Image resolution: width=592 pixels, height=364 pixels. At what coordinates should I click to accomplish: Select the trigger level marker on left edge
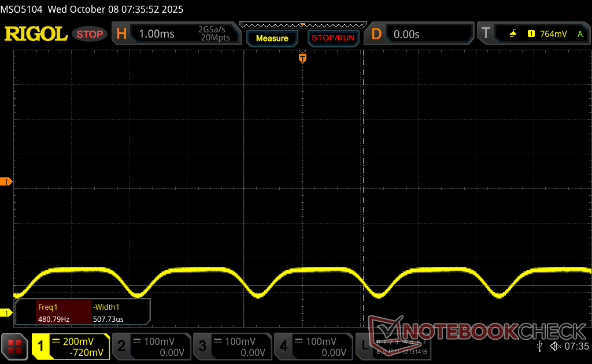point(7,182)
